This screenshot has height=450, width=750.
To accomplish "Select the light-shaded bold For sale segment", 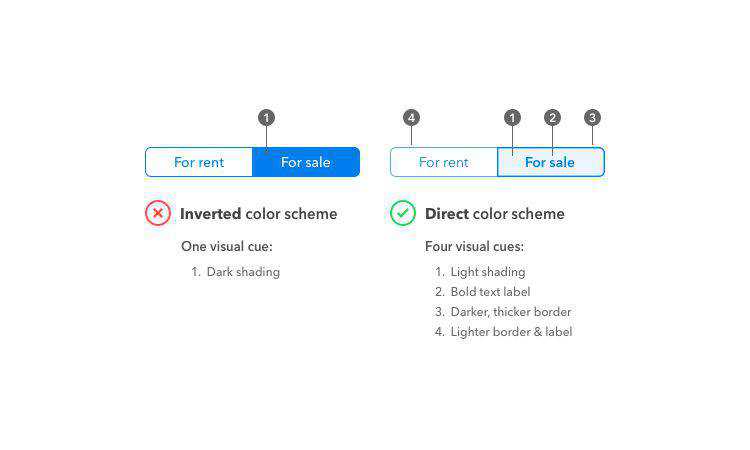I will pos(550,162).
